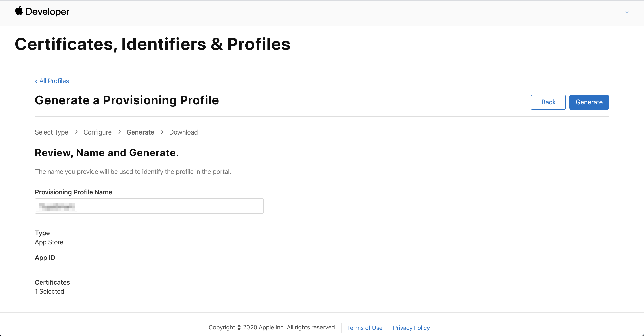Click the chevron after Select Type
Viewport: 644px width, 336px height.
76,132
